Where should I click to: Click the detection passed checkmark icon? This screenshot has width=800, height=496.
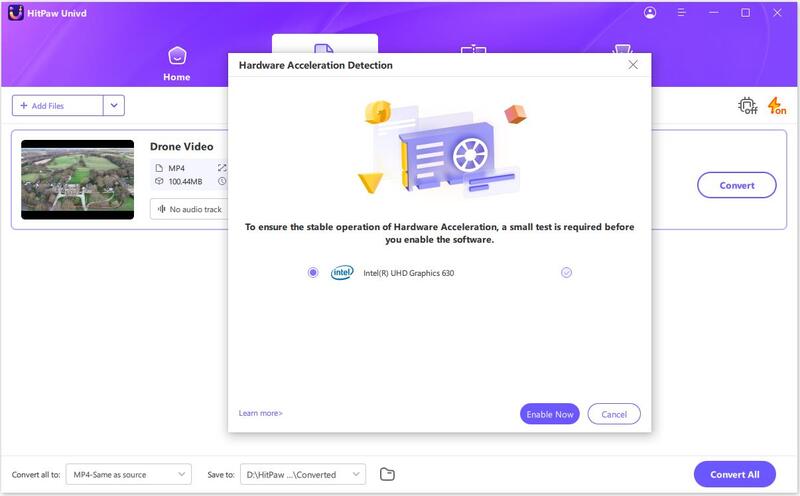pos(566,272)
